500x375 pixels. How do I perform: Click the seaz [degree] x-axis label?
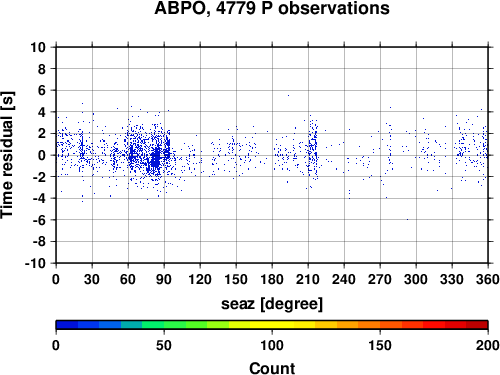[x=272, y=304]
